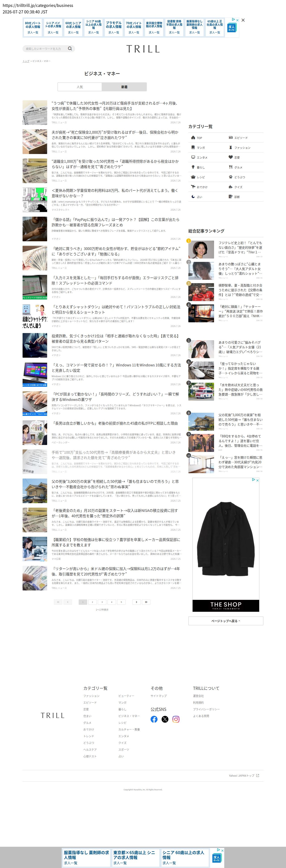Open the 退職金1,000万 article headline
This screenshot has height=868, width=286.
115,164
